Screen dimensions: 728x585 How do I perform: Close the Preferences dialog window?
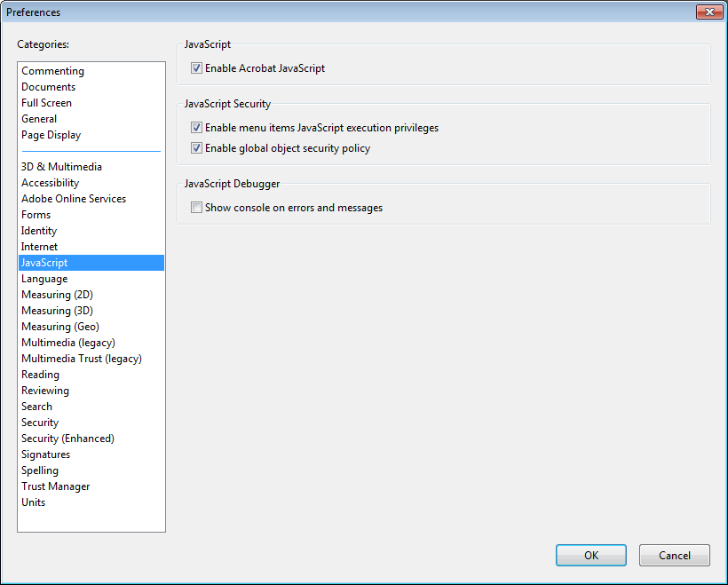point(709,12)
